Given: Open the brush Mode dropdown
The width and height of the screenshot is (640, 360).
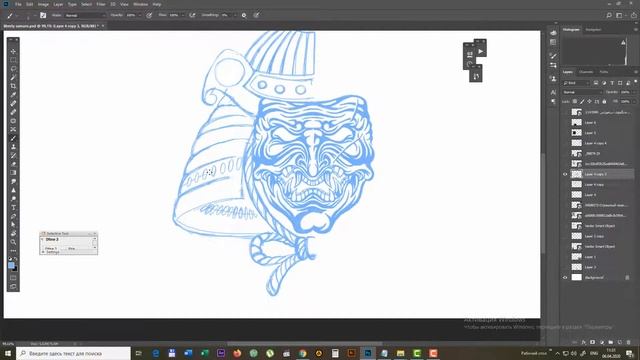Looking at the screenshot, I should (85, 15).
